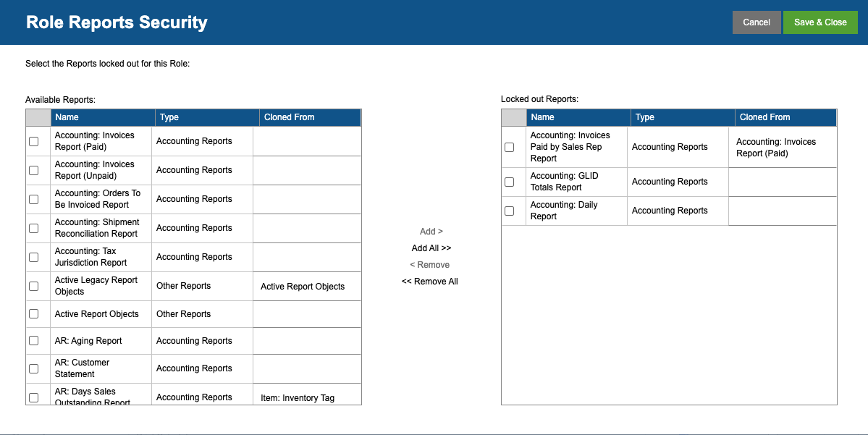Image resolution: width=868 pixels, height=435 pixels.
Task: Click the Type column header in Available Reports
Action: pos(207,117)
